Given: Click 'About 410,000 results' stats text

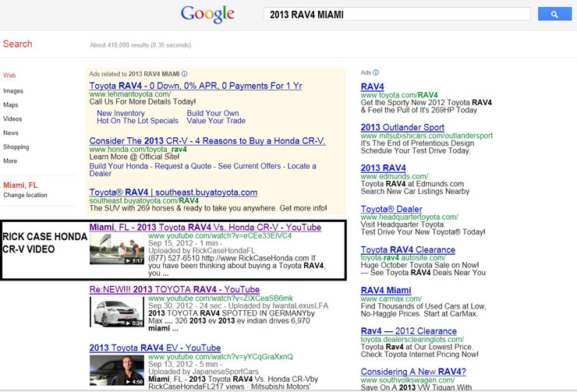Looking at the screenshot, I should pyautogui.click(x=140, y=45).
